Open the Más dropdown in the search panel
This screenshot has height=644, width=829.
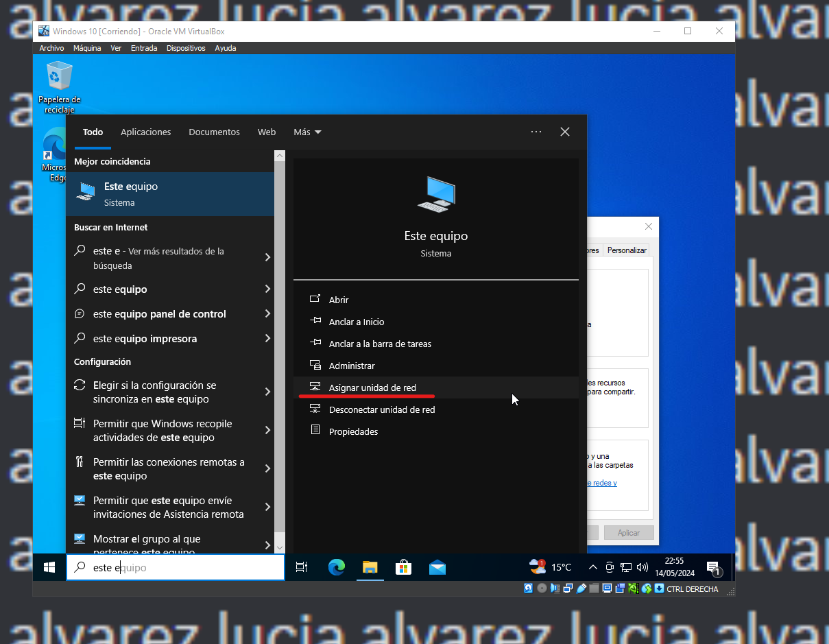point(307,132)
